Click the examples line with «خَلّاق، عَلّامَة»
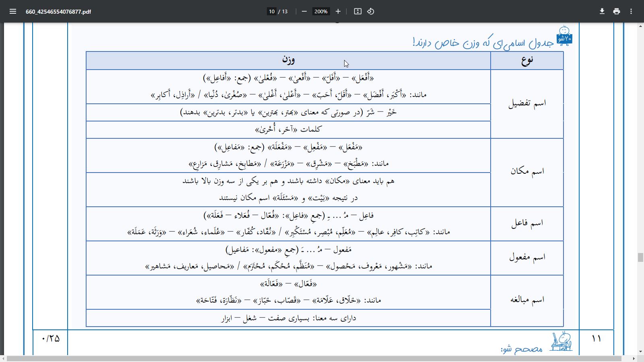The image size is (644, 362). click(288, 300)
